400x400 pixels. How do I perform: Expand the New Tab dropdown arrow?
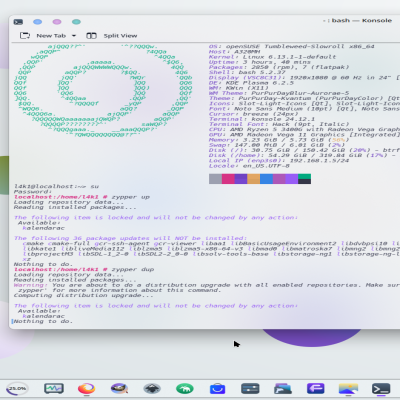(x=74, y=36)
